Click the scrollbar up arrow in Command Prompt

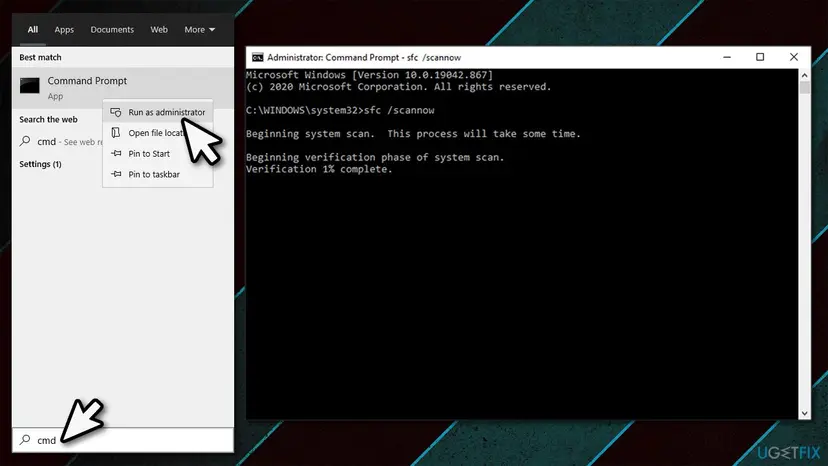(804, 76)
